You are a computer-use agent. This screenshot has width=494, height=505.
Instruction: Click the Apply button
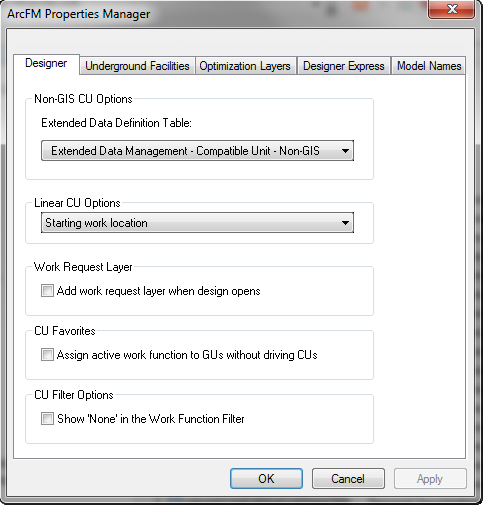tap(430, 479)
